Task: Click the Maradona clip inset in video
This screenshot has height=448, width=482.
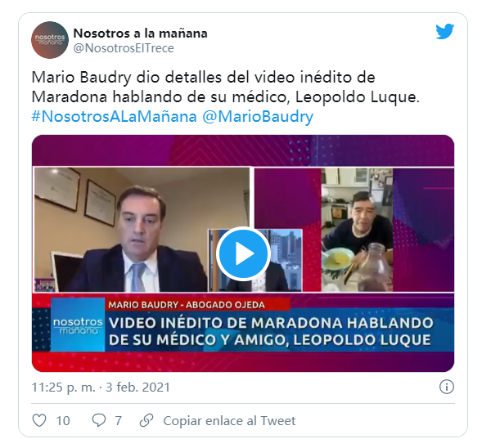Action: (x=357, y=230)
